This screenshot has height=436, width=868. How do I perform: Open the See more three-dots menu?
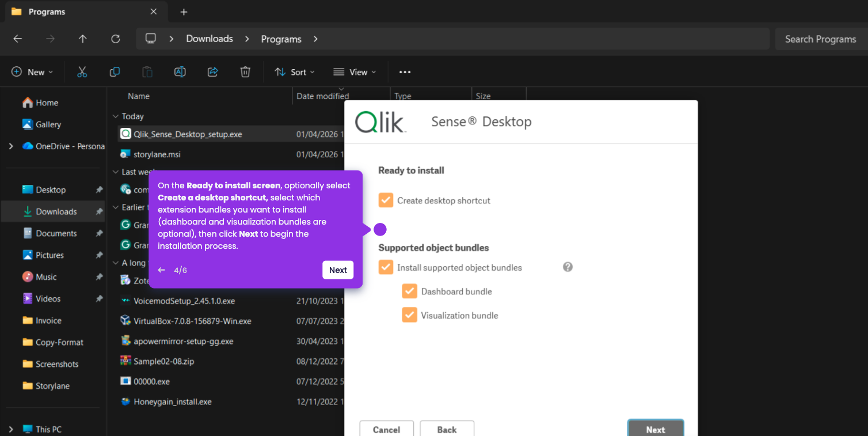[x=405, y=72]
